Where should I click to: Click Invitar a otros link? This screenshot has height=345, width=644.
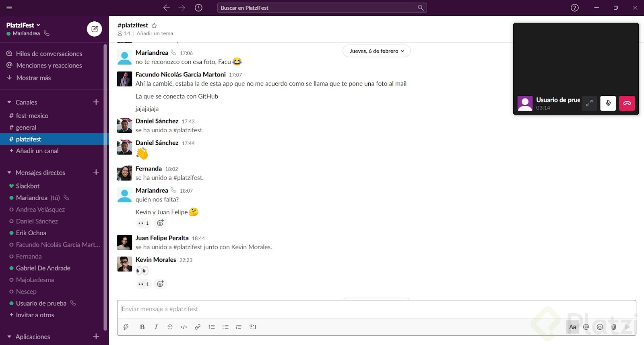pyautogui.click(x=35, y=315)
